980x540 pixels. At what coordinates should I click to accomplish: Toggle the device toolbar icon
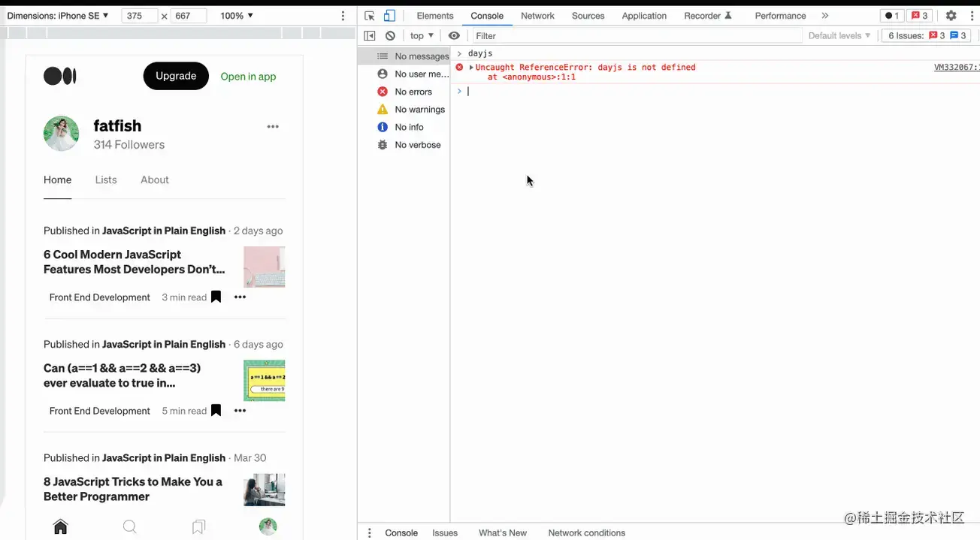[389, 16]
